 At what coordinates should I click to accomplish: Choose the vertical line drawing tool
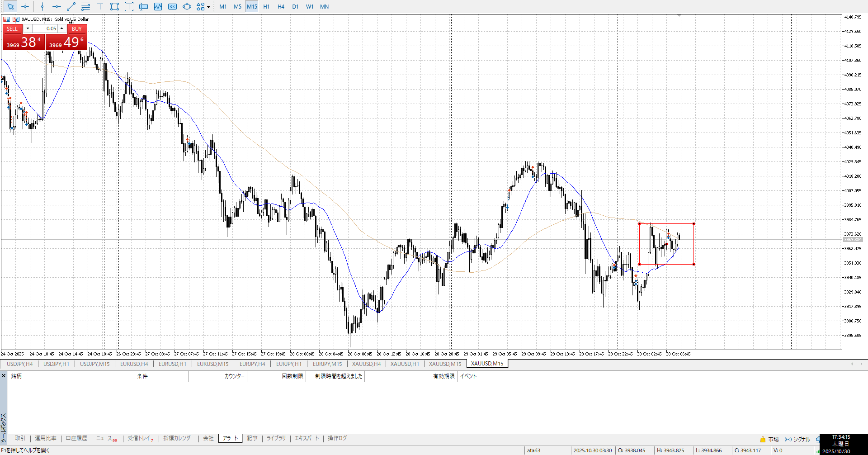click(42, 6)
